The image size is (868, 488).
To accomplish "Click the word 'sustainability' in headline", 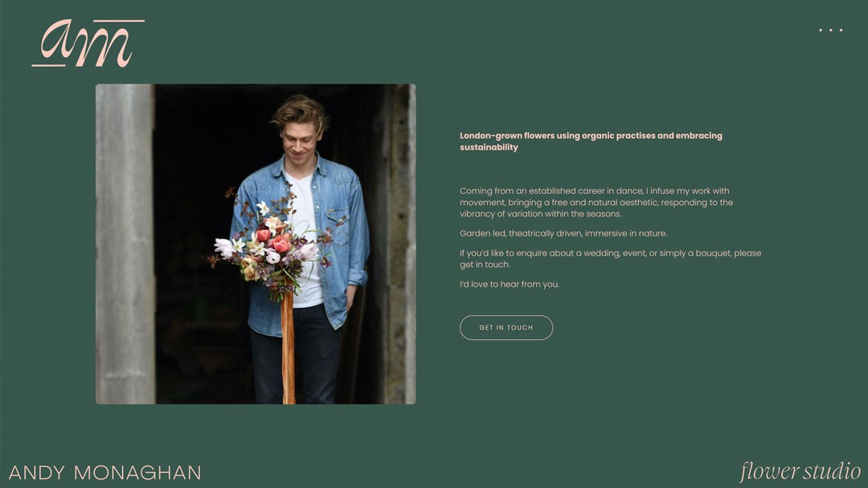I will (x=489, y=147).
